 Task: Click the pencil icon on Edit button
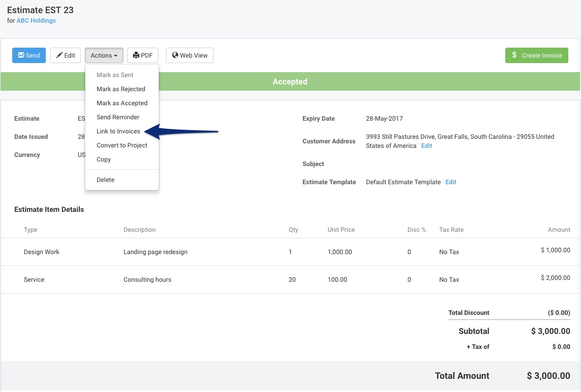click(x=59, y=55)
